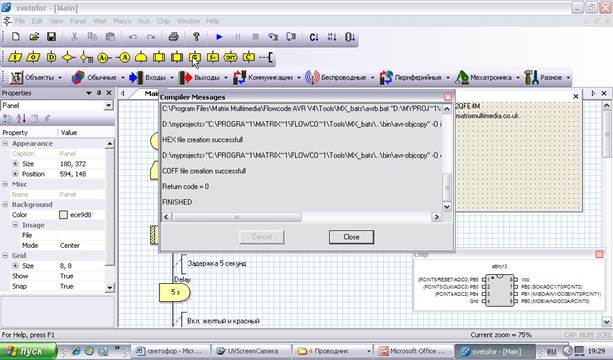Click the Run (play) toolbar icon
This screenshot has height=360, width=613.
(x=219, y=37)
